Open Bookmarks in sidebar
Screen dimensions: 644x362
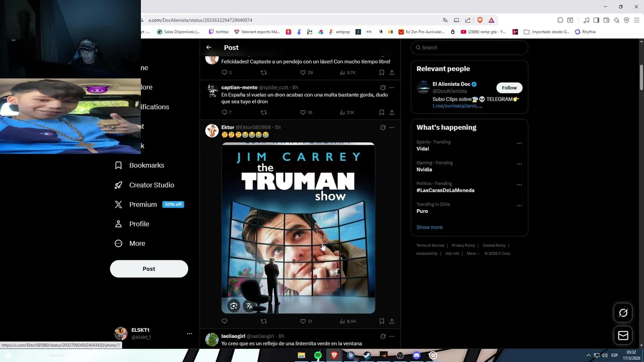[139, 165]
